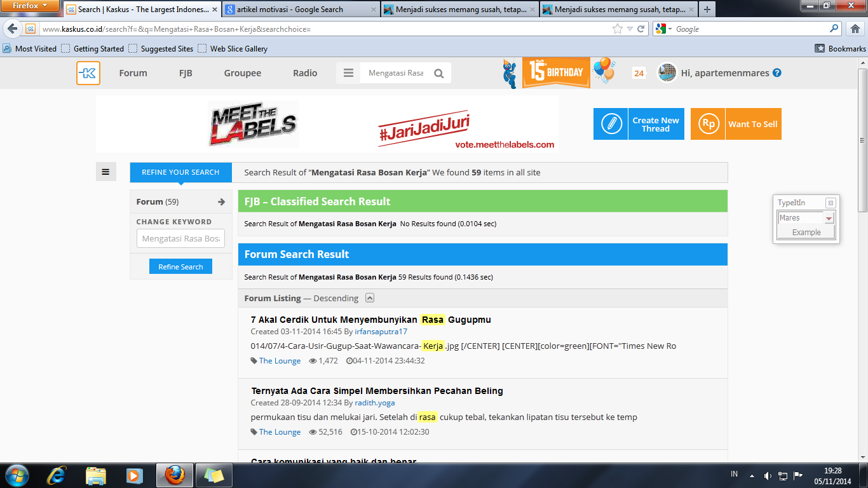This screenshot has width=868, height=488.
Task: Click the Firefox taskbar icon
Action: pyautogui.click(x=175, y=475)
